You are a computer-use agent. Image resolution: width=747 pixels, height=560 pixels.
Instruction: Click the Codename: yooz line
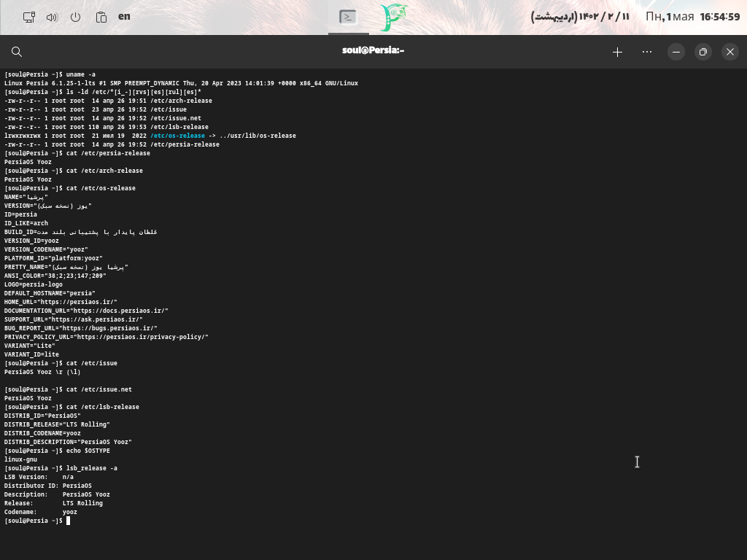coord(41,512)
